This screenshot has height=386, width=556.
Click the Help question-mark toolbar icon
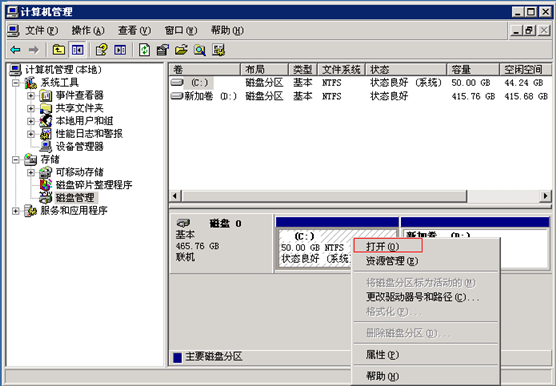101,50
